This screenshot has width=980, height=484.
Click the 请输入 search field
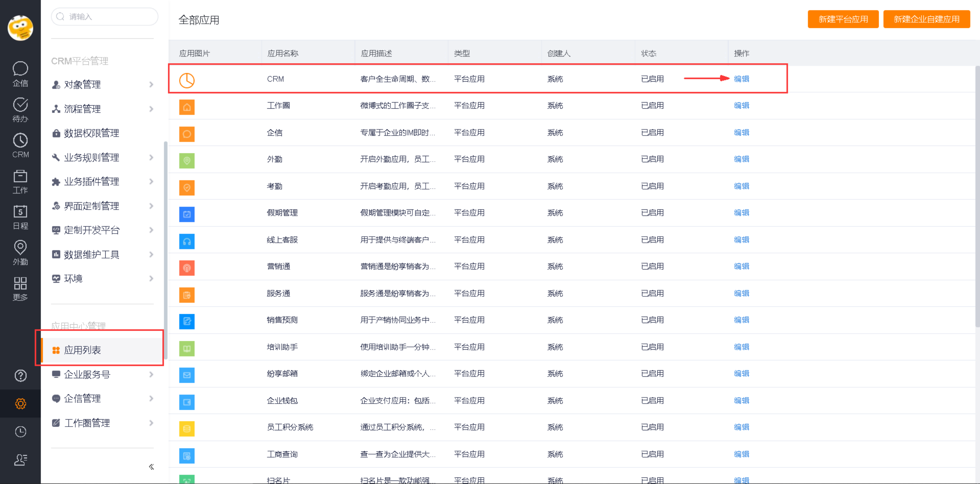[105, 16]
